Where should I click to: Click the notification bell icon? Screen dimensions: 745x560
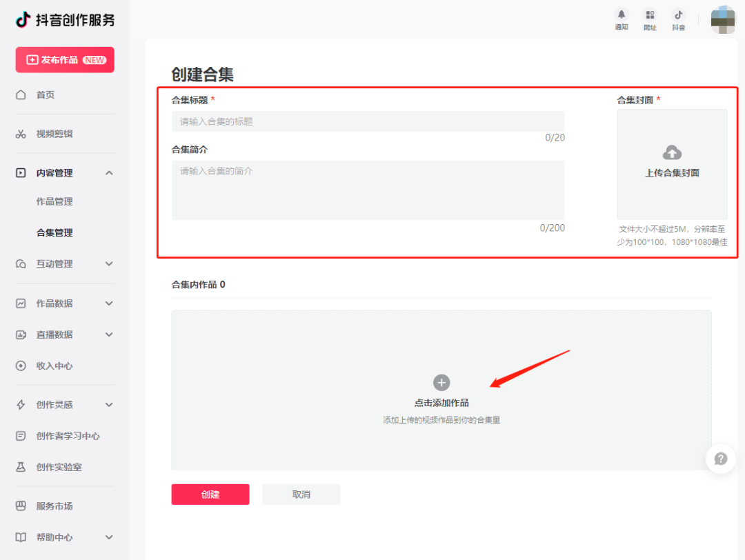pyautogui.click(x=622, y=15)
